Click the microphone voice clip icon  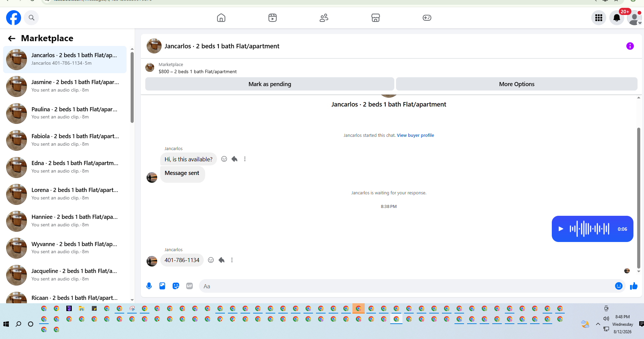(x=149, y=286)
